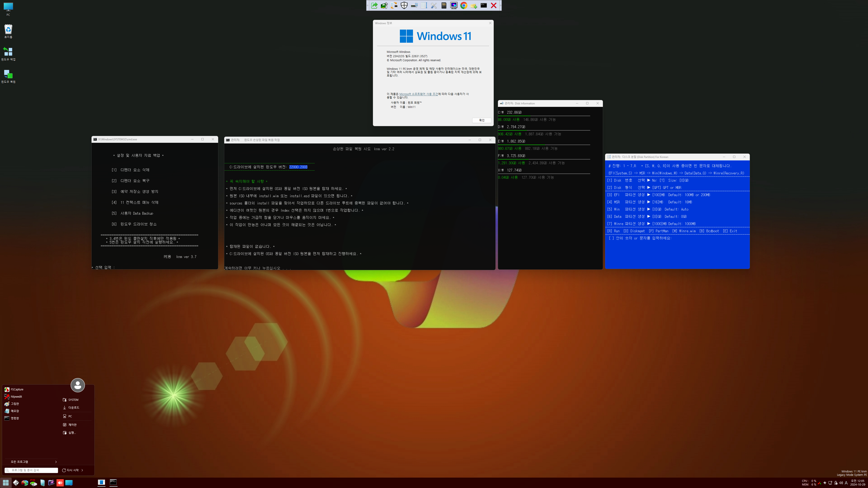Screen dimensions: 868x488
Task: Open the black-and-white shield icon in top toolbar
Action: (404, 5)
